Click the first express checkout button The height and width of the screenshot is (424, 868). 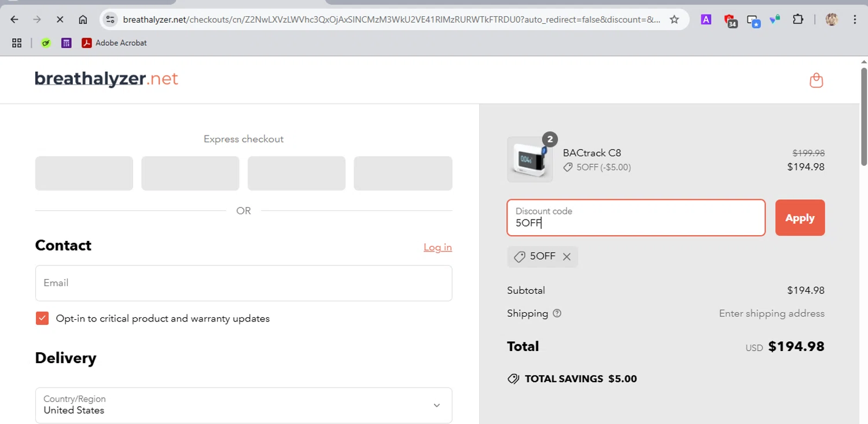tap(84, 173)
